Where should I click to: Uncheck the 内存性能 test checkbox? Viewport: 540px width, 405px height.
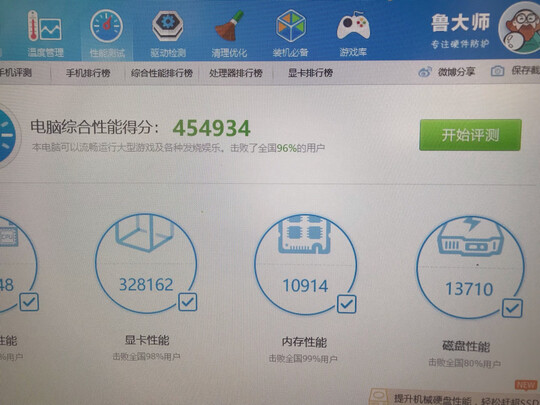point(346,304)
